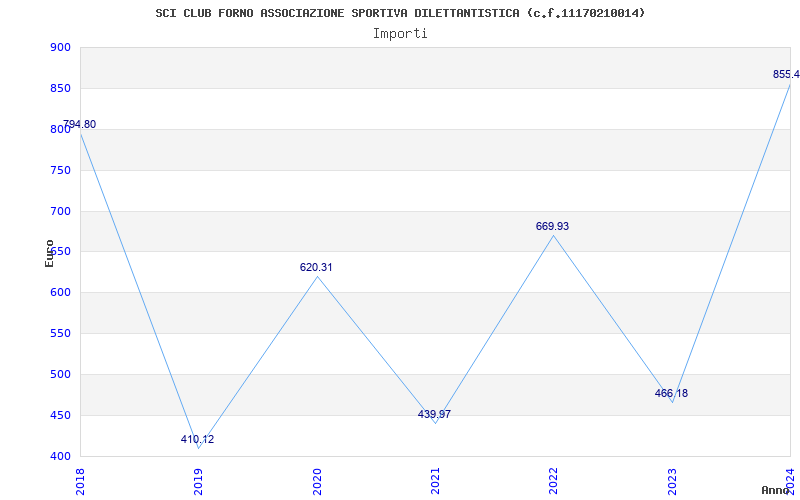Select the 439.97 data label

tap(434, 414)
